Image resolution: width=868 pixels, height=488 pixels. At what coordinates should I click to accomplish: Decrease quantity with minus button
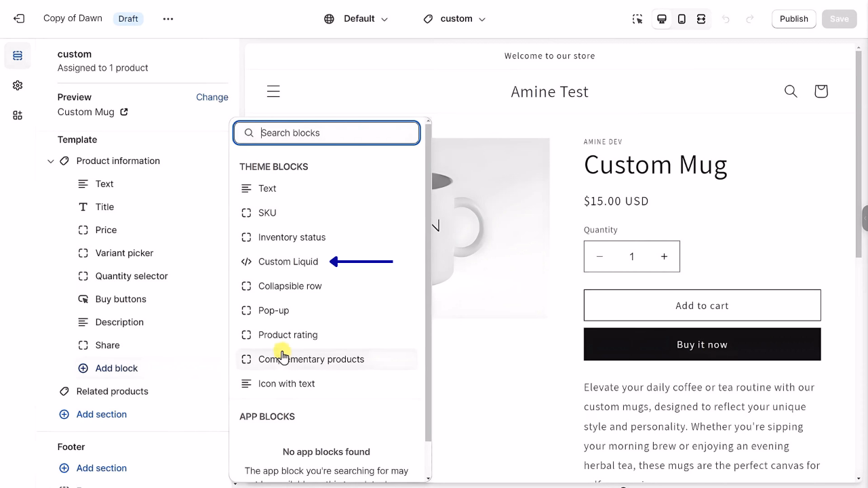pyautogui.click(x=599, y=256)
